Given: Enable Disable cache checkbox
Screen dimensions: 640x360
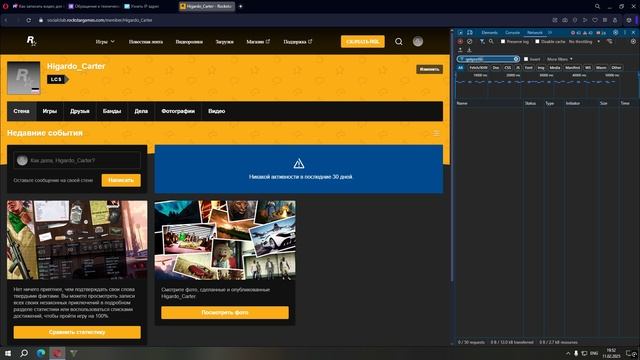Looking at the screenshot, I should point(537,42).
